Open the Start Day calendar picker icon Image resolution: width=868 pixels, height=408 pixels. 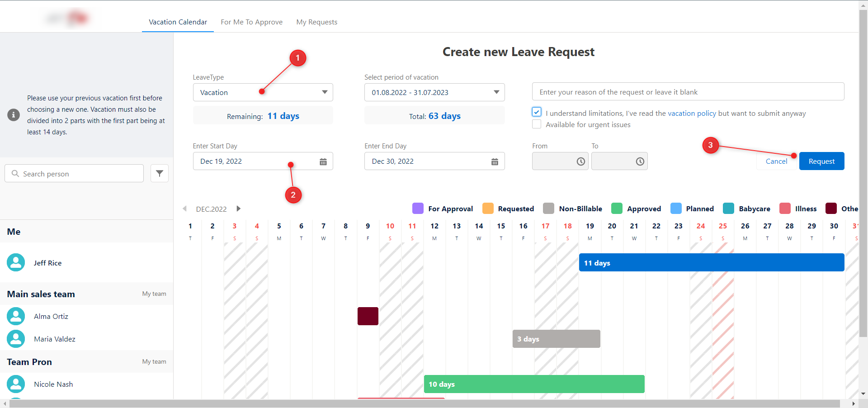pos(323,161)
